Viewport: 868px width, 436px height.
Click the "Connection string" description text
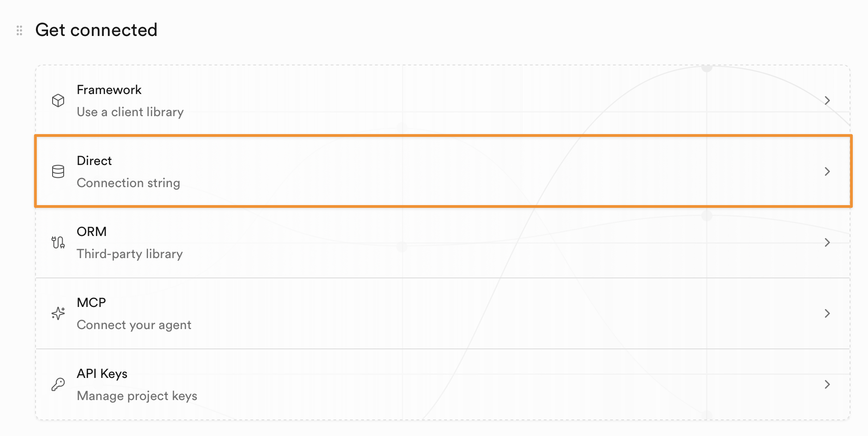click(128, 183)
